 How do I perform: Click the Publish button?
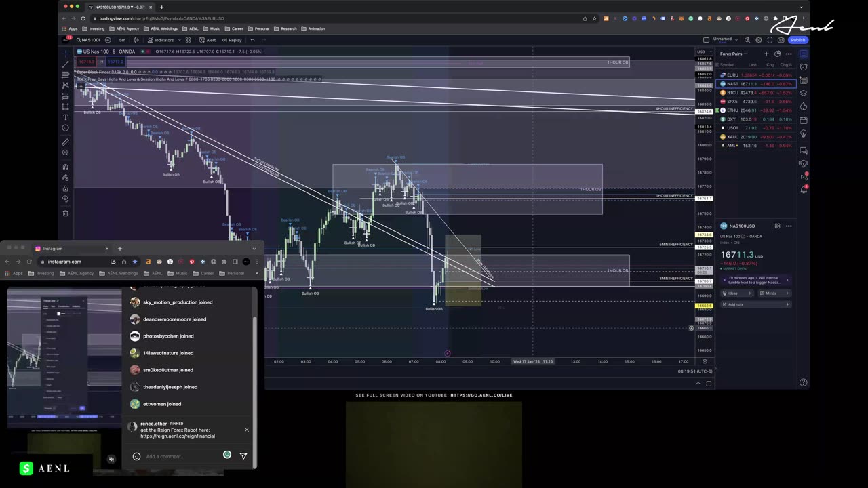click(797, 40)
